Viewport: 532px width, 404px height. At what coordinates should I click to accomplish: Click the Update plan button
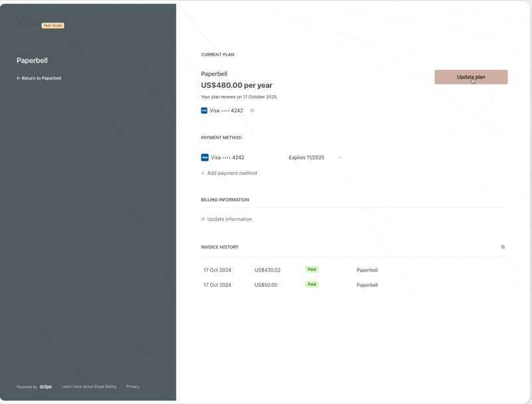click(x=471, y=77)
